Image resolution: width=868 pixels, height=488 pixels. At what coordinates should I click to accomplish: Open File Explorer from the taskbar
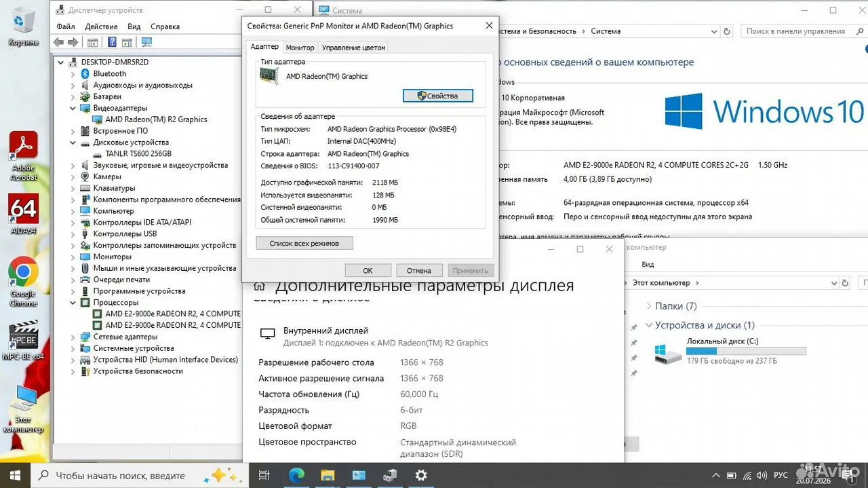pyautogui.click(x=328, y=475)
